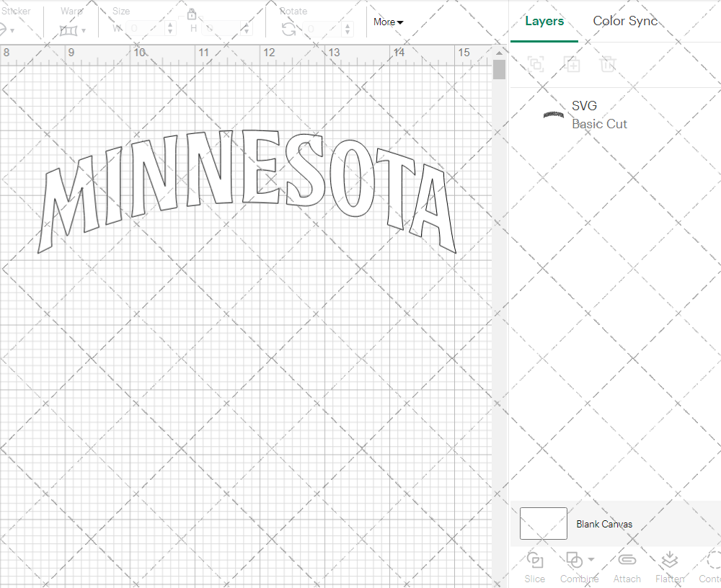Image resolution: width=721 pixels, height=588 pixels.
Task: Click the Slice tool
Action: coord(535,568)
